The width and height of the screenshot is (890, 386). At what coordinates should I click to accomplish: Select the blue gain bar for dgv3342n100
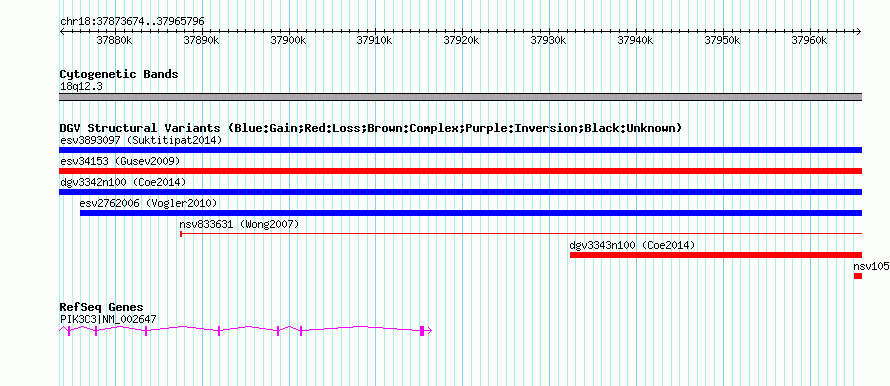coord(460,192)
